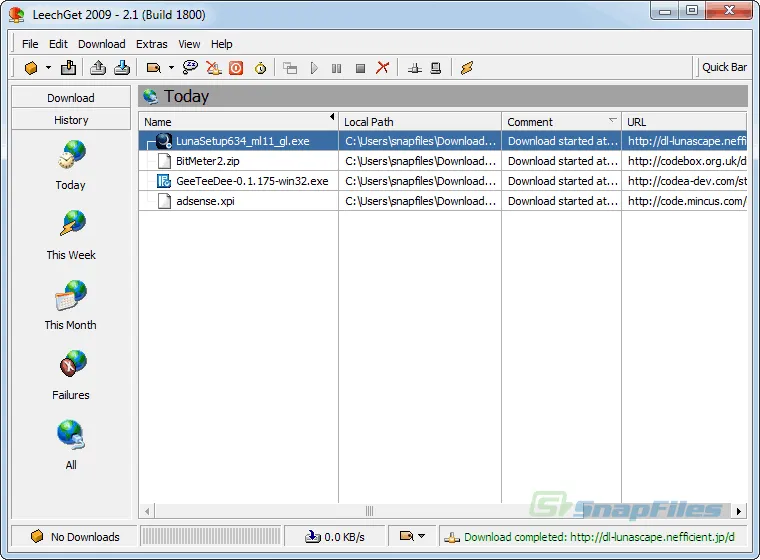Click the import downloads toolbar icon

click(68, 68)
